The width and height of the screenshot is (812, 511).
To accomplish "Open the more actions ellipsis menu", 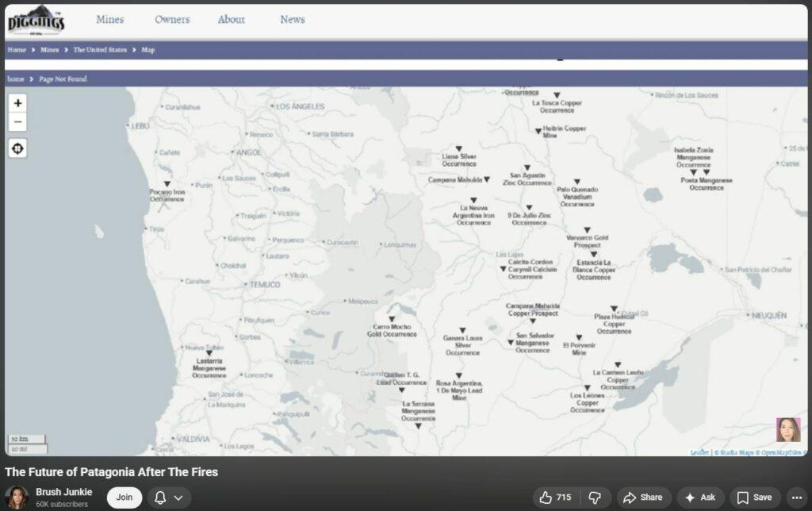I will 795,498.
